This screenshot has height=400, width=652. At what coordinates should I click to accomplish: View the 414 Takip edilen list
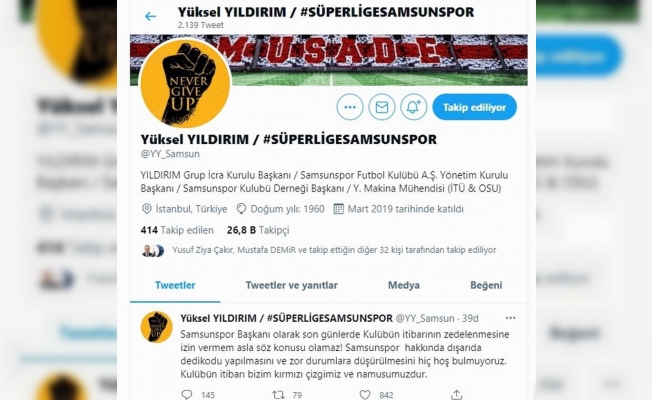pyautogui.click(x=177, y=230)
